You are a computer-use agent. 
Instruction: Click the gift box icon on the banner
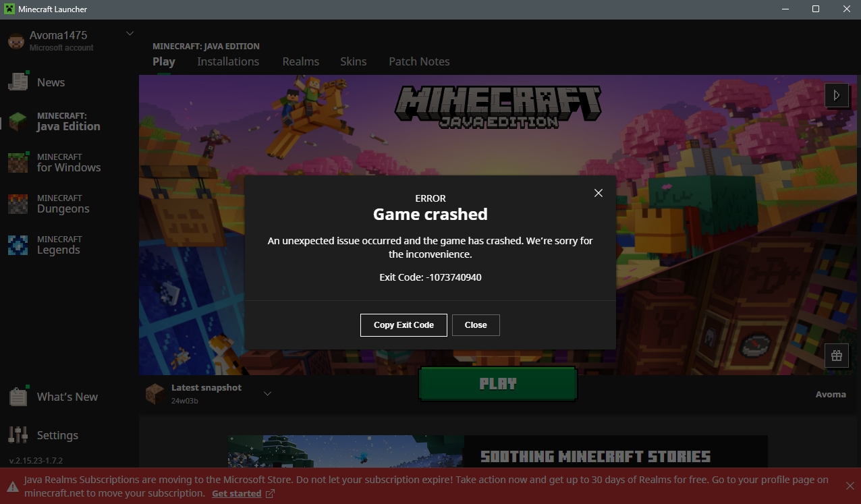[x=837, y=356]
